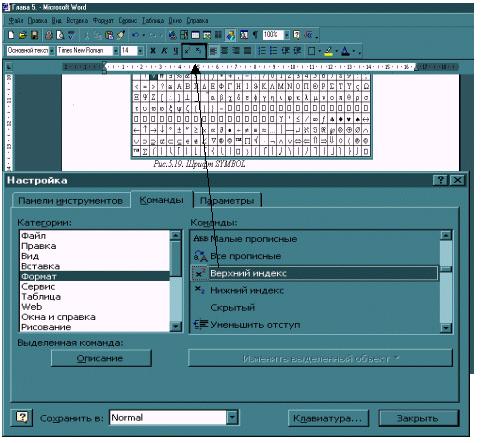Click the 'Описание' button

pos(101,358)
